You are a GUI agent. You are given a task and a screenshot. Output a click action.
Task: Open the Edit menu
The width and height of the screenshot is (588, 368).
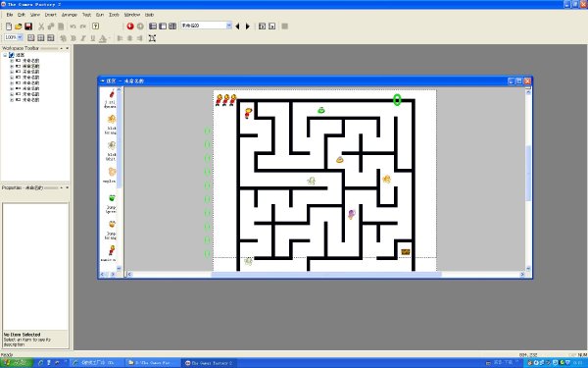tap(22, 15)
